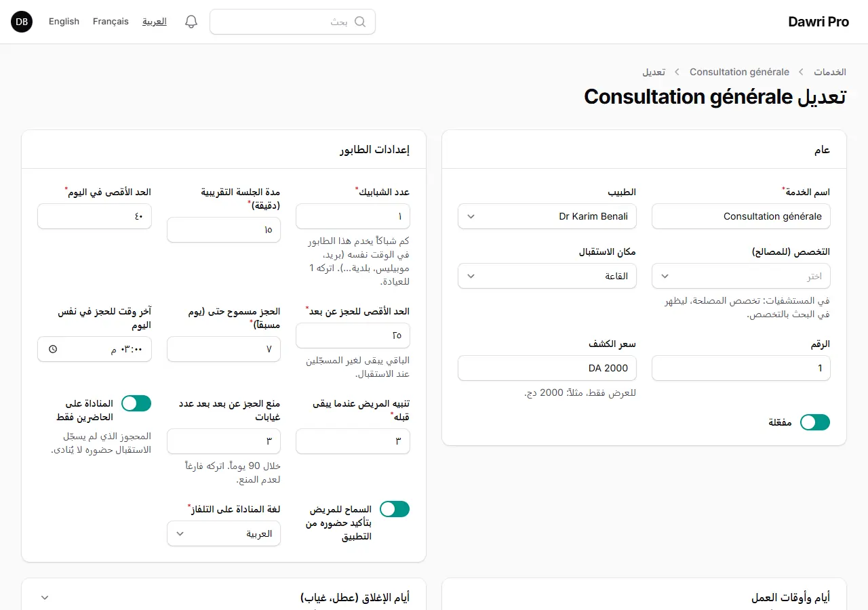Viewport: 868px width, 610px height.
Task: Open the الطبيب dropdown showing Dr Karim Benali
Action: click(547, 216)
